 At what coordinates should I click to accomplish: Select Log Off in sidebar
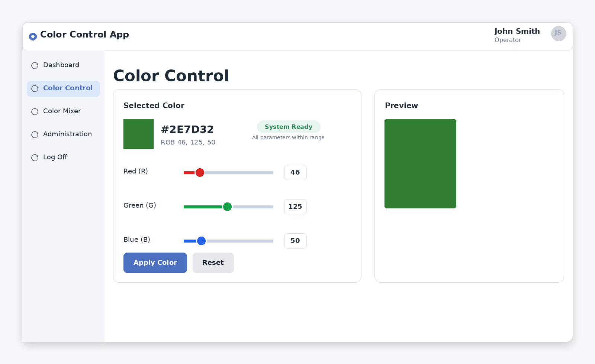(x=55, y=157)
